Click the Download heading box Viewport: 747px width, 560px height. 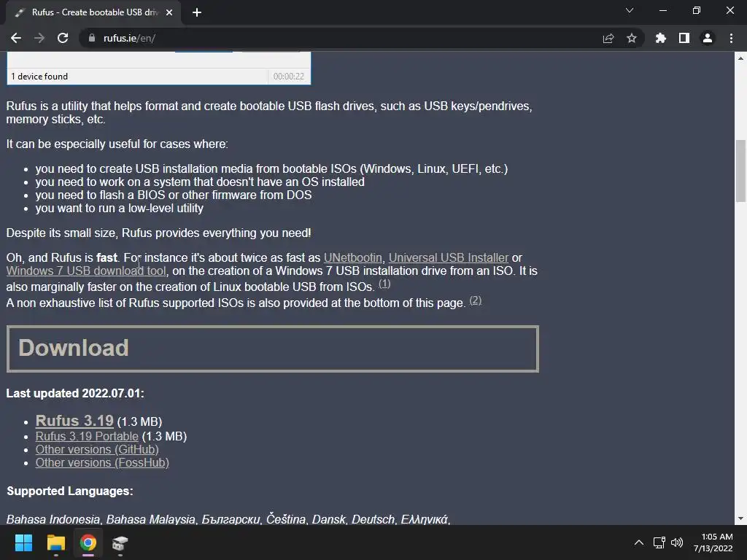click(273, 349)
